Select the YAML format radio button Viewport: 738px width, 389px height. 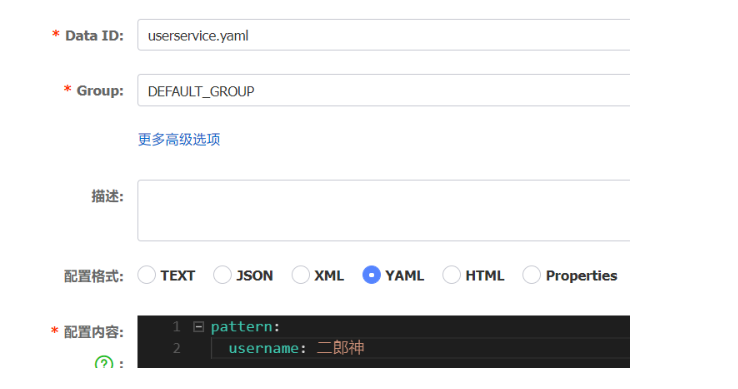pyautogui.click(x=371, y=275)
